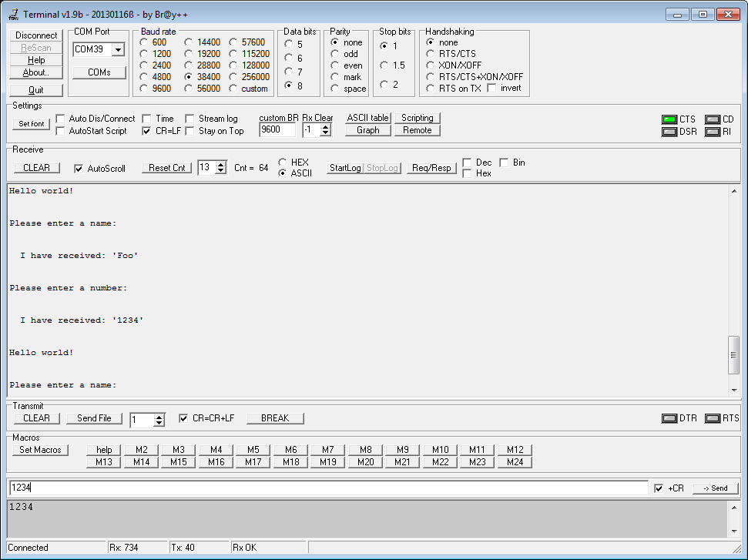
Task: Click the transmit text input field
Action: point(329,488)
